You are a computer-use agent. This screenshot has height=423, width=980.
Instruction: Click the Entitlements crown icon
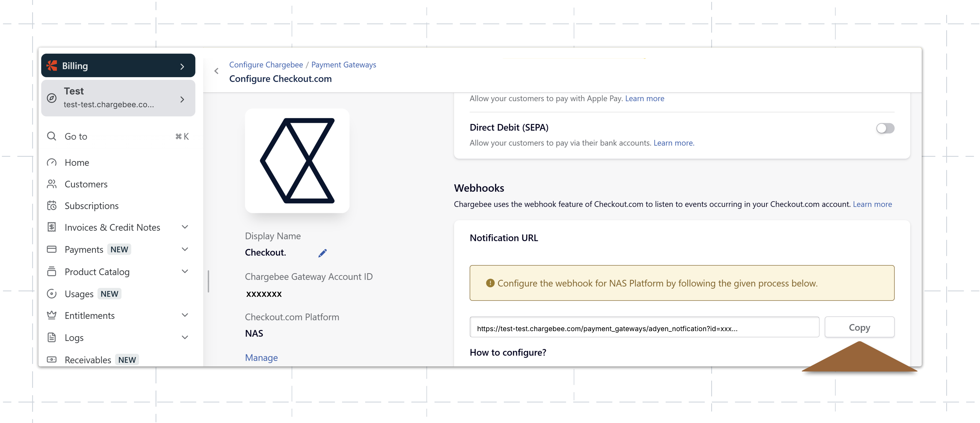52,315
